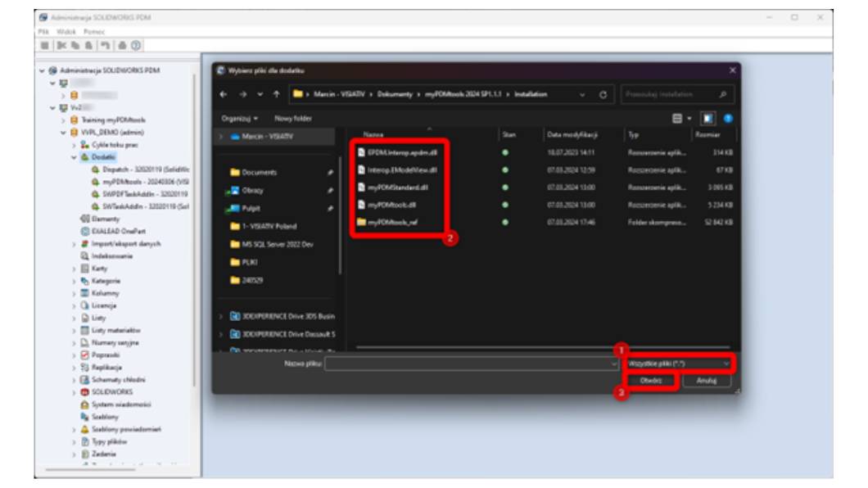Open the file type filter dropdown
Image resolution: width=868 pixels, height=488 pixels.
(x=679, y=364)
